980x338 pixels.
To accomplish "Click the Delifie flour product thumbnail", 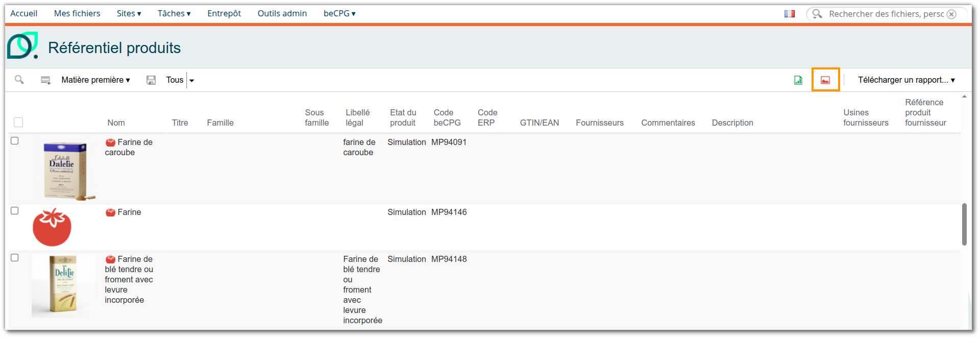I will (x=64, y=285).
